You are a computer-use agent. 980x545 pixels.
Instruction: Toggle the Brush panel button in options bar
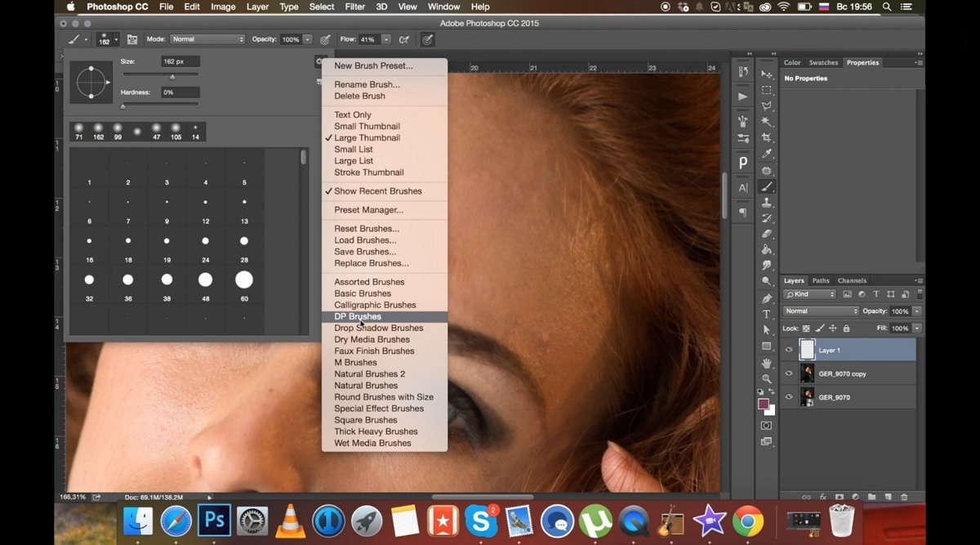click(131, 39)
